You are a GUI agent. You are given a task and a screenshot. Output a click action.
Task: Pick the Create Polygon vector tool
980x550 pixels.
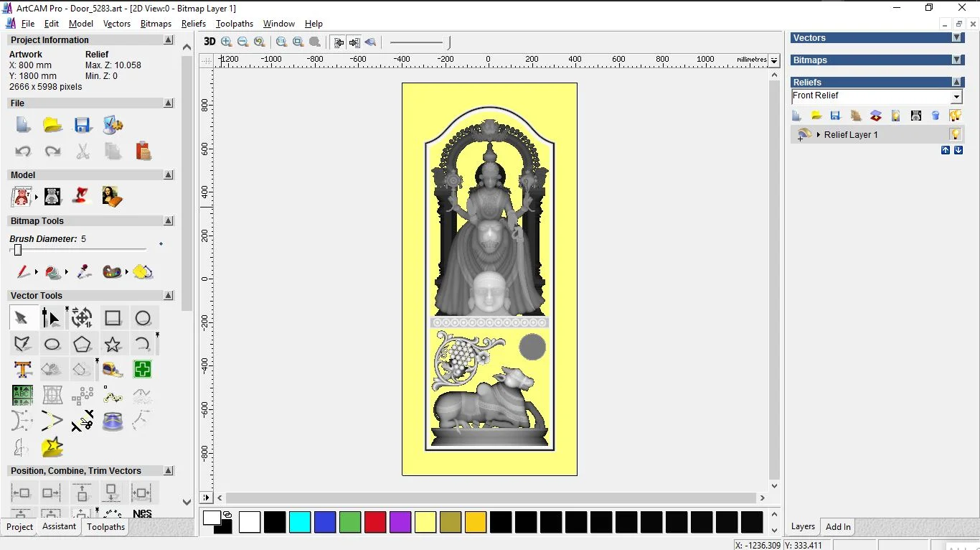click(x=83, y=344)
